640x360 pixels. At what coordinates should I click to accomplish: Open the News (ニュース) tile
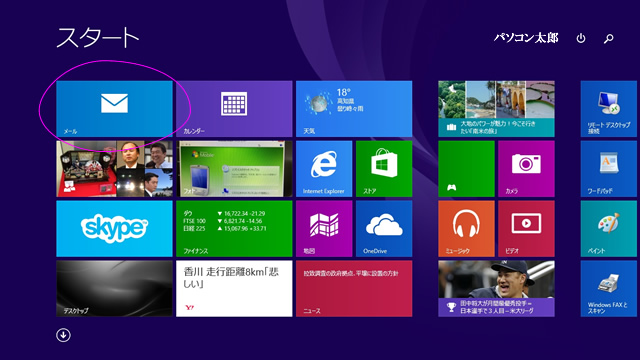354,289
